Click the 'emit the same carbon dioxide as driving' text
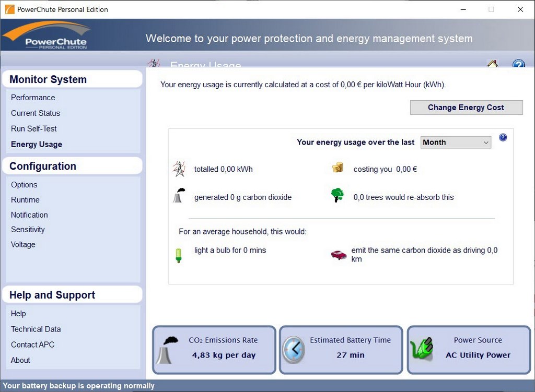 (x=424, y=255)
